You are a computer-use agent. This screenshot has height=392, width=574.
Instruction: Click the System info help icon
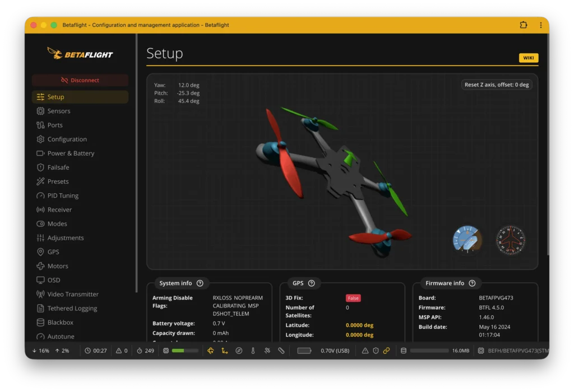point(200,283)
